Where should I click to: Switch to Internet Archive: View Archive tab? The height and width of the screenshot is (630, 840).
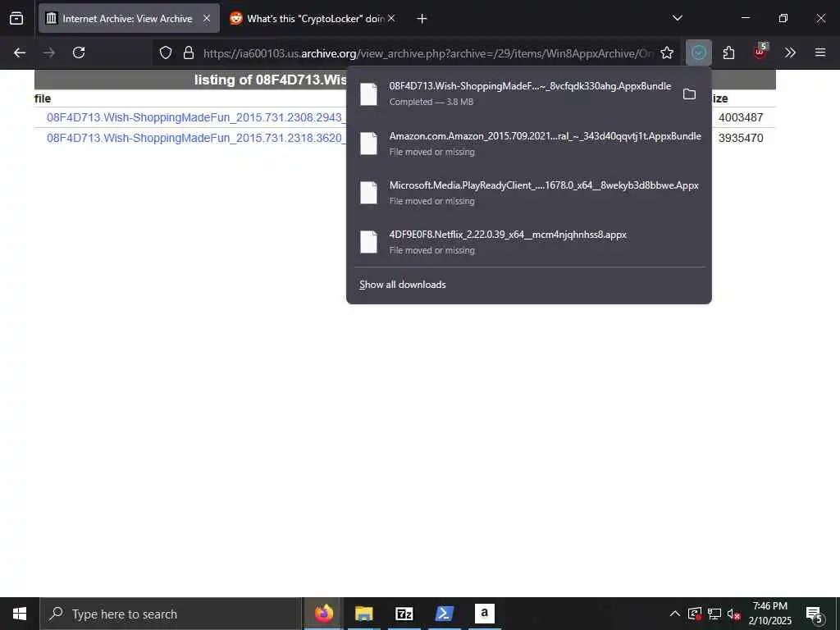coord(129,19)
